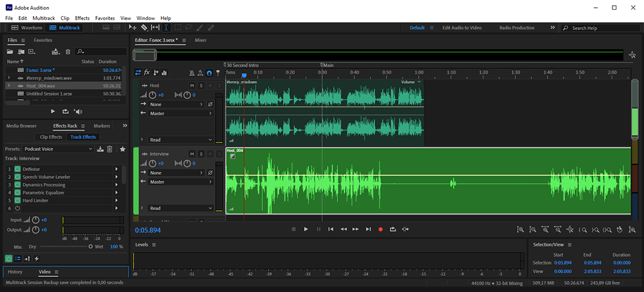Image resolution: width=644 pixels, height=292 pixels.
Task: Mark preset as favorite with star
Action: (122, 149)
